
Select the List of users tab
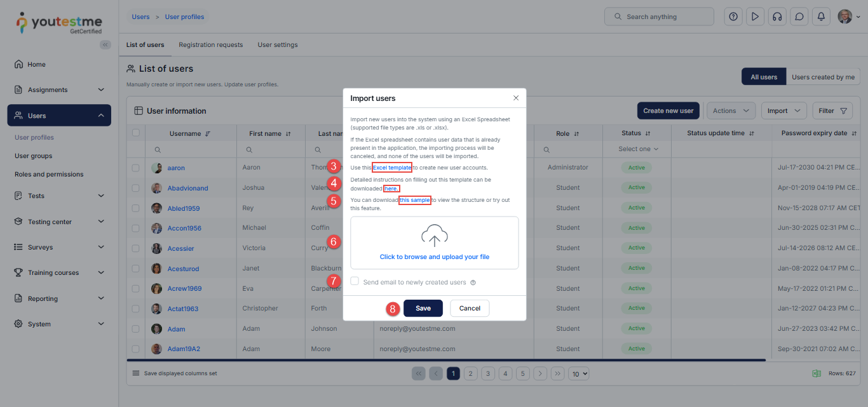click(x=145, y=45)
